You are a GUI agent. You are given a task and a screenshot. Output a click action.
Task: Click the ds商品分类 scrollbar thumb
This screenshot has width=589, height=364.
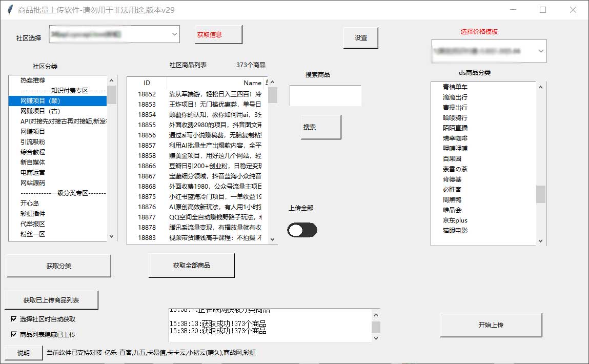tap(540, 194)
